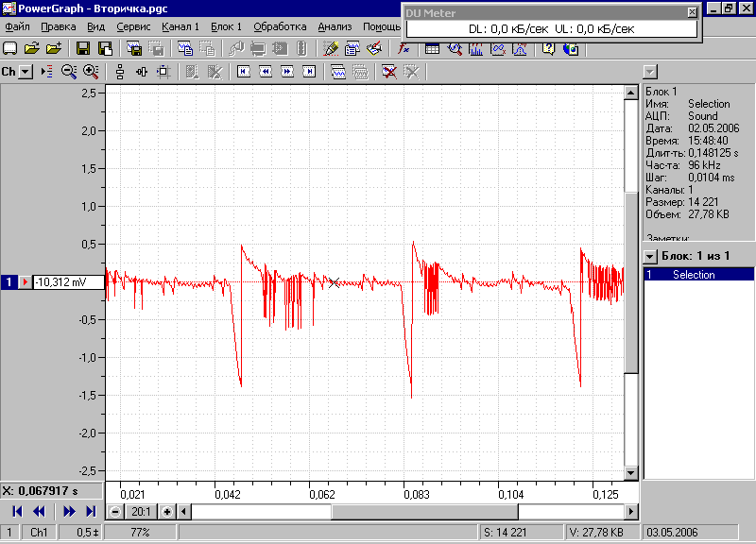
Task: Click the New file toolbar icon
Action: click(10, 49)
